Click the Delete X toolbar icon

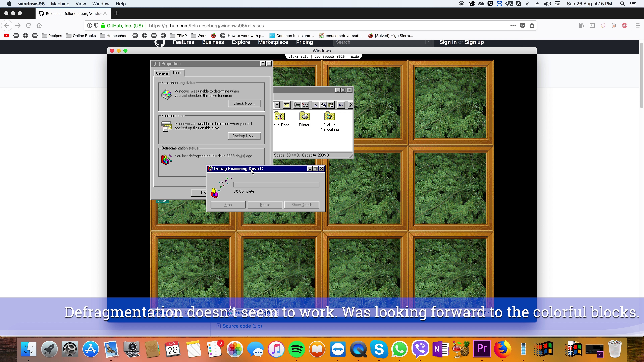coord(351,105)
